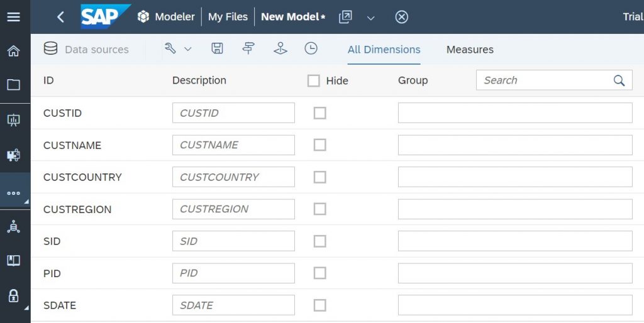Select the All Dimensions tab
644x323 pixels.
384,49
